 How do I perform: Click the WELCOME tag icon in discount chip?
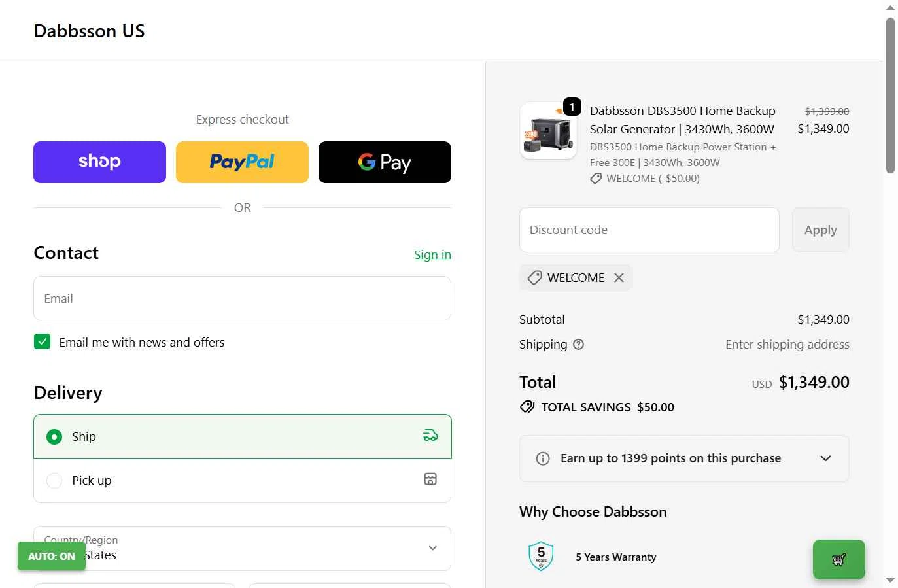click(x=534, y=277)
